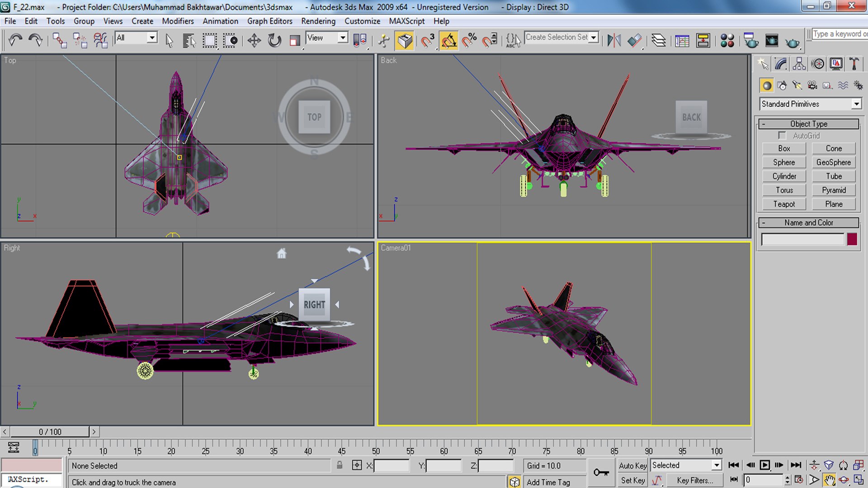Open the Graph Editors menu
The image size is (868, 488).
click(x=269, y=21)
